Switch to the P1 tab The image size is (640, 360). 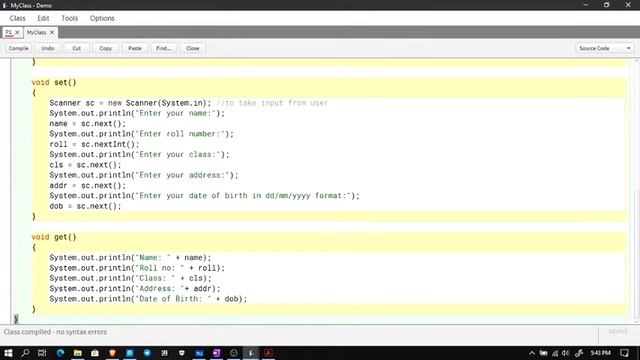(9, 32)
